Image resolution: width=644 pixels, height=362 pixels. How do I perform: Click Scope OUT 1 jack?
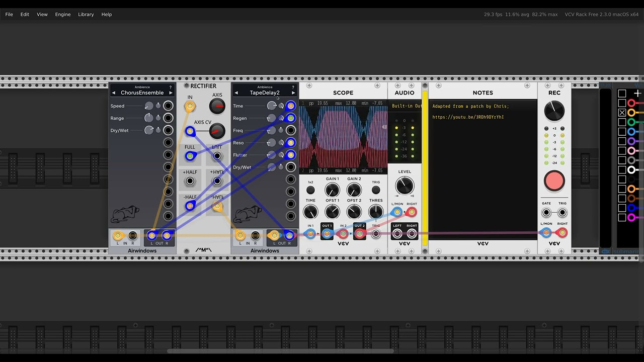(x=327, y=234)
